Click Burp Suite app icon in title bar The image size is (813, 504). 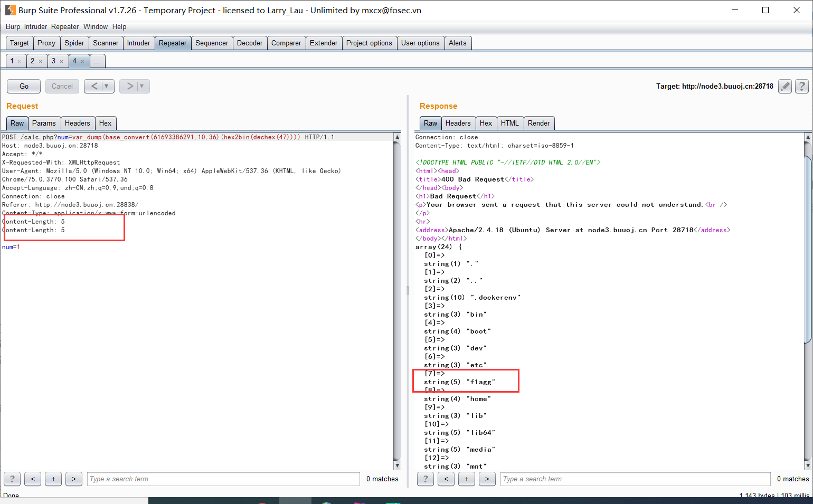(x=10, y=10)
